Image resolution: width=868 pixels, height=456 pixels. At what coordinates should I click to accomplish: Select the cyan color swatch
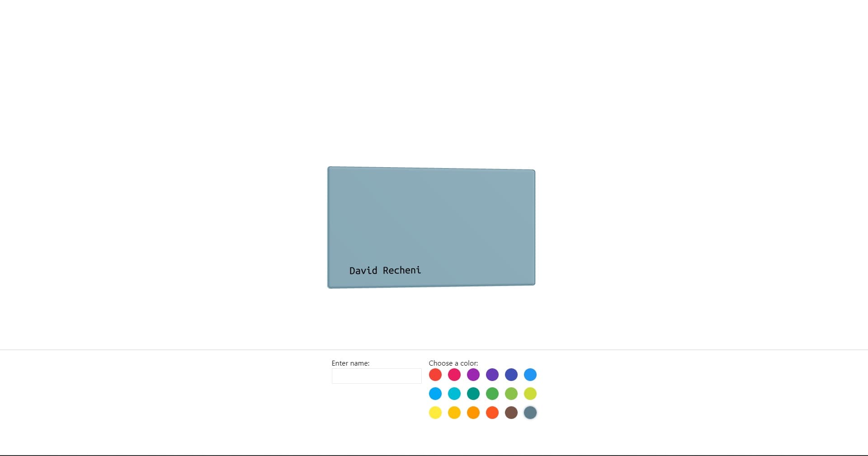(454, 394)
